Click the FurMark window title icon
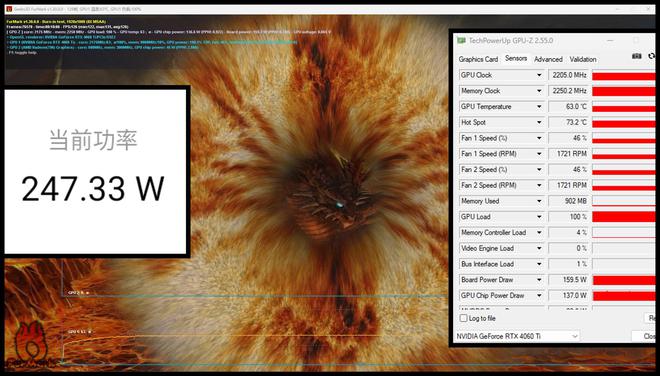The width and height of the screenshot is (660, 376). click(x=9, y=9)
